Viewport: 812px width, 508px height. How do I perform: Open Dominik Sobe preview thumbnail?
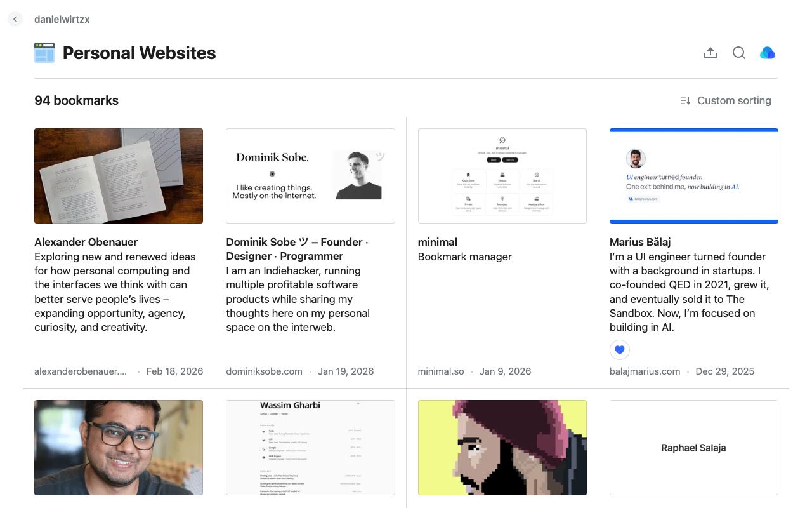click(x=310, y=176)
